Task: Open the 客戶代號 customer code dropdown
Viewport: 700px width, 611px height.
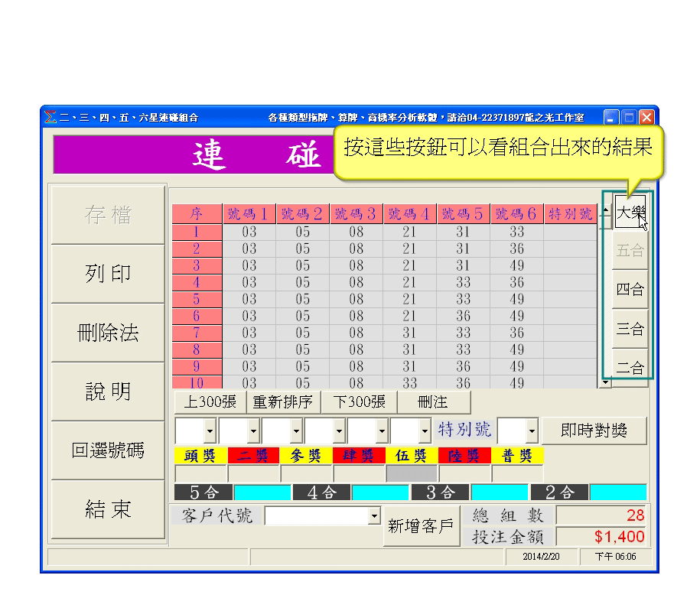Action: (x=374, y=516)
